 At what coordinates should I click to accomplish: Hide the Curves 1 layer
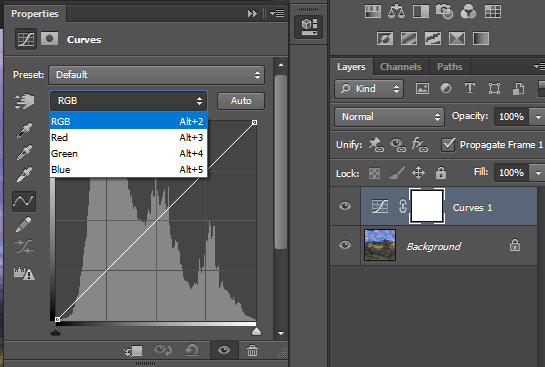click(x=345, y=206)
